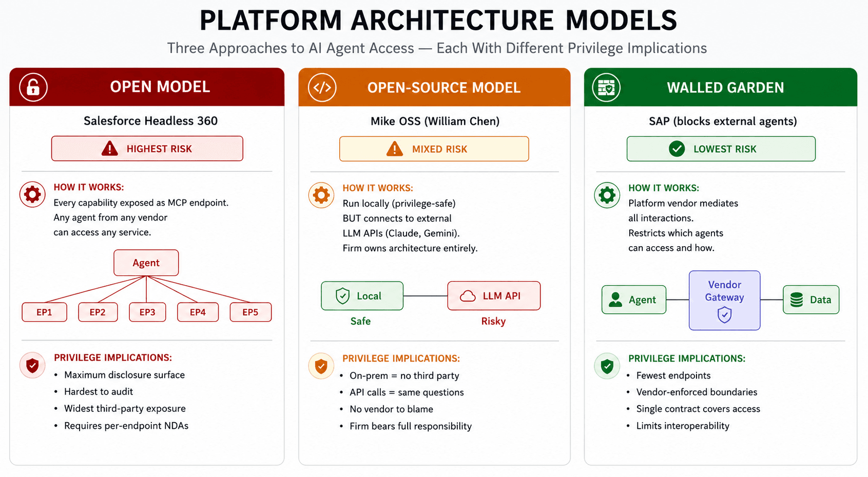Click the "WALLED GARDEN" header title
Screen dimensions: 868x477
click(725, 88)
